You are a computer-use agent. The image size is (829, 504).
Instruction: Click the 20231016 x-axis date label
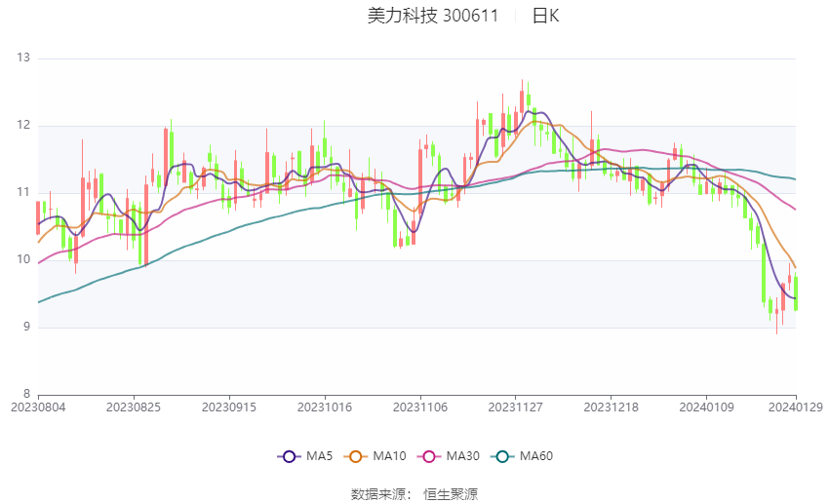[x=325, y=407]
